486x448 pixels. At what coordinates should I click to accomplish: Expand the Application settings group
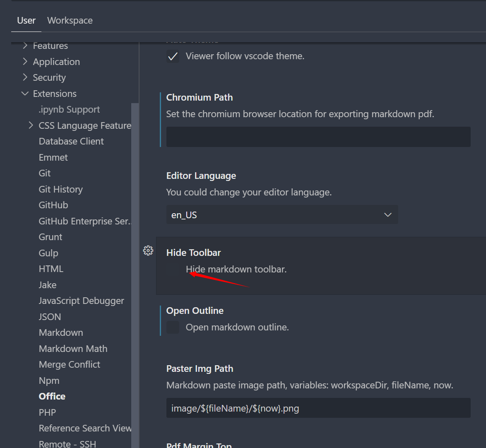click(x=25, y=62)
